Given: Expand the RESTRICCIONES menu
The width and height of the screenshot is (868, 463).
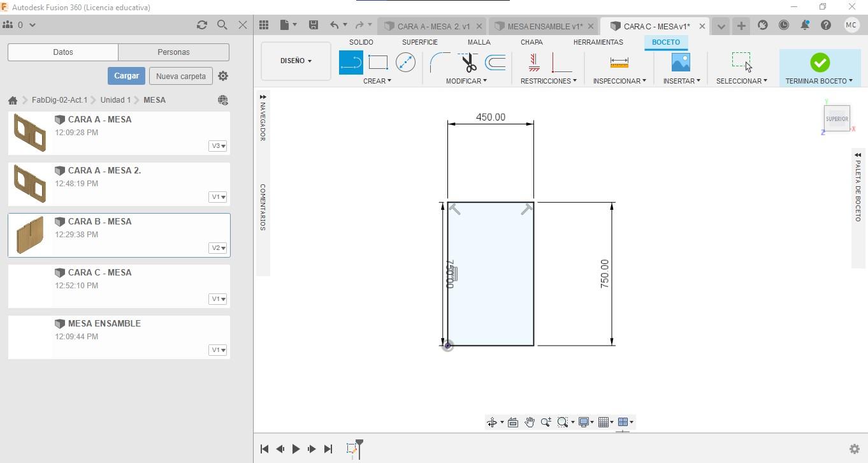Looking at the screenshot, I should [549, 81].
